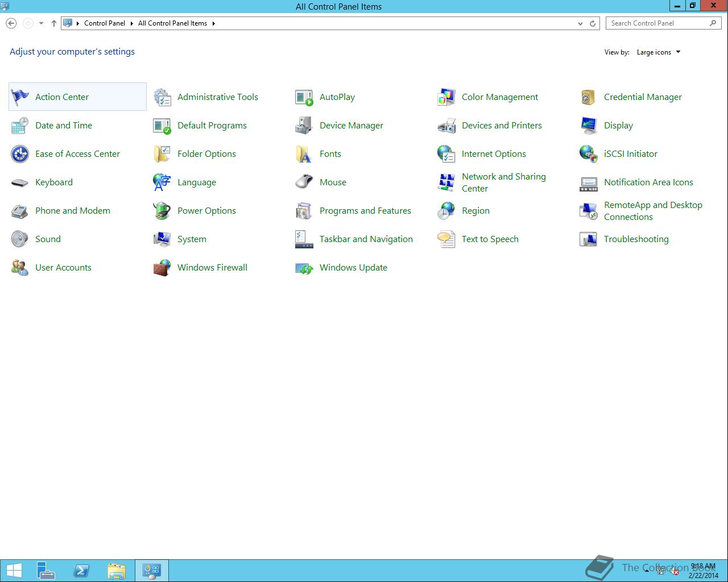Open the Color Management icon

point(446,97)
